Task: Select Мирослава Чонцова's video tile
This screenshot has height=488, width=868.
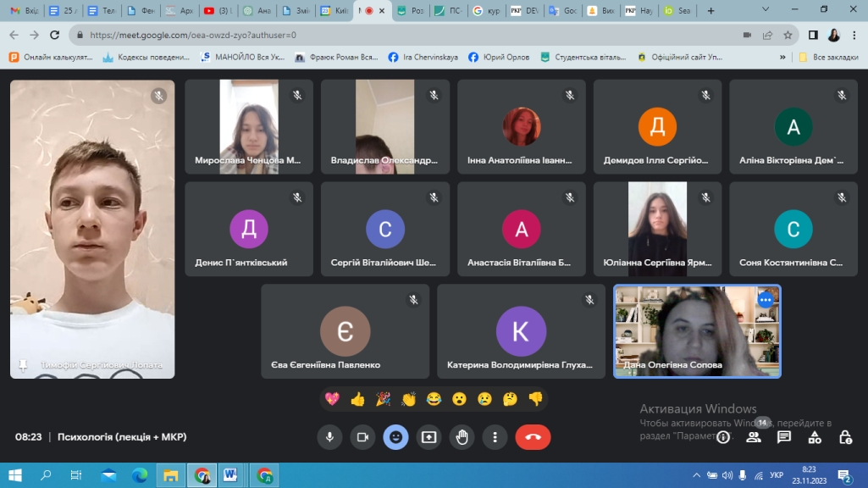Action: [249, 127]
